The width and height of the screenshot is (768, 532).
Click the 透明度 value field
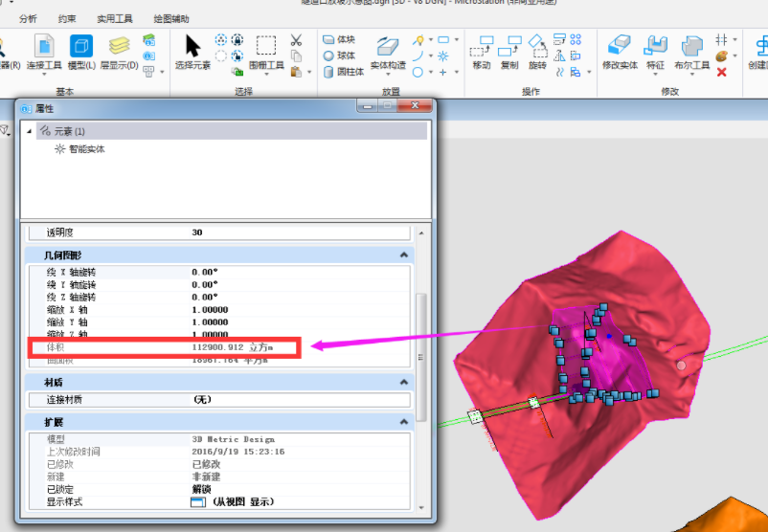tap(300, 233)
